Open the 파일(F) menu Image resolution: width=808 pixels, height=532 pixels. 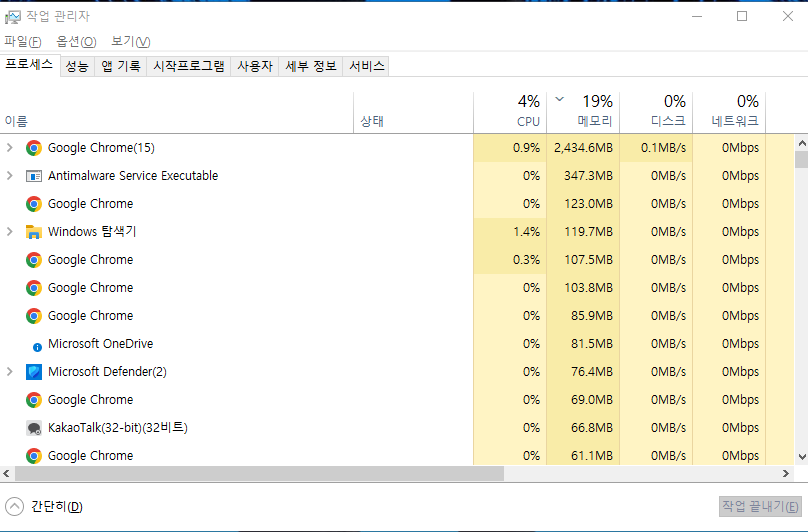23,41
